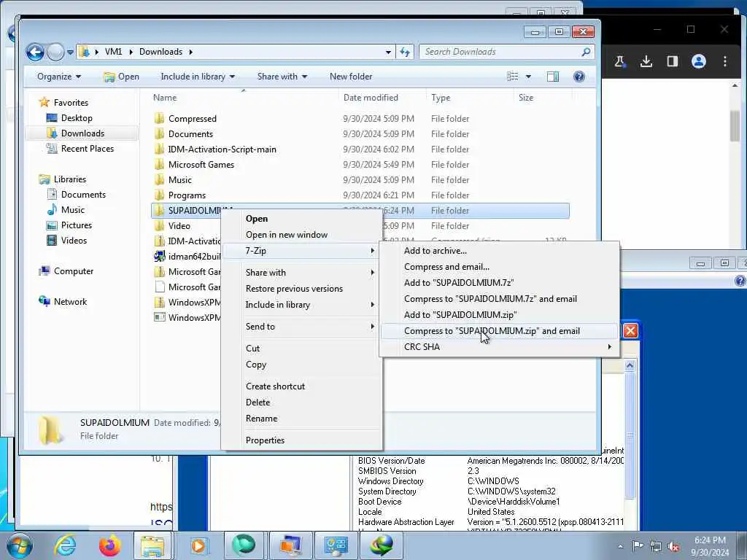Click the Back navigation arrow in Explorer
747x560 pixels.
pyautogui.click(x=35, y=52)
